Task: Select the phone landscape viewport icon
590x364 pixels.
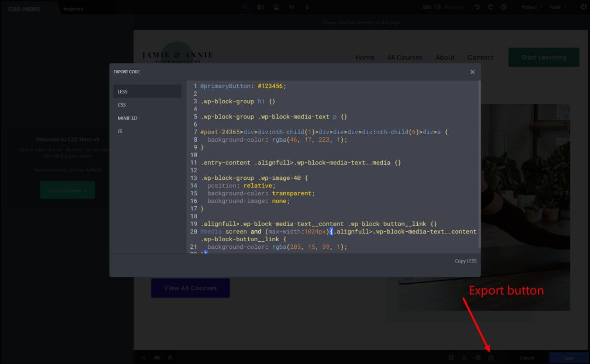Action: pos(291,7)
